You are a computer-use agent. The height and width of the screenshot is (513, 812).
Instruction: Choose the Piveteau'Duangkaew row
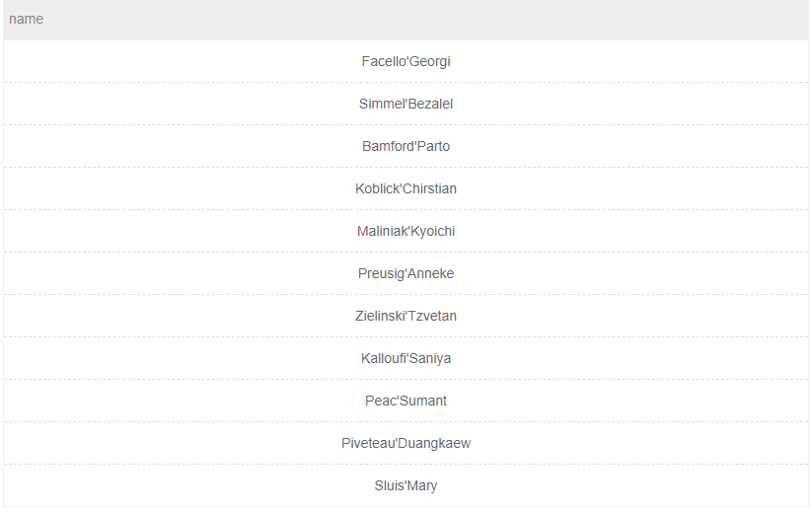tap(406, 443)
